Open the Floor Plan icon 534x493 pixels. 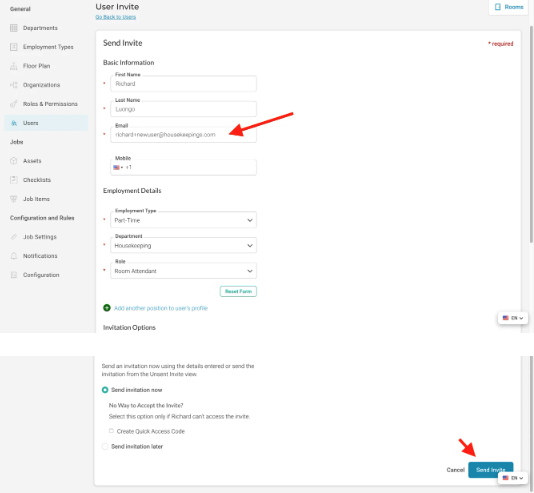point(14,66)
